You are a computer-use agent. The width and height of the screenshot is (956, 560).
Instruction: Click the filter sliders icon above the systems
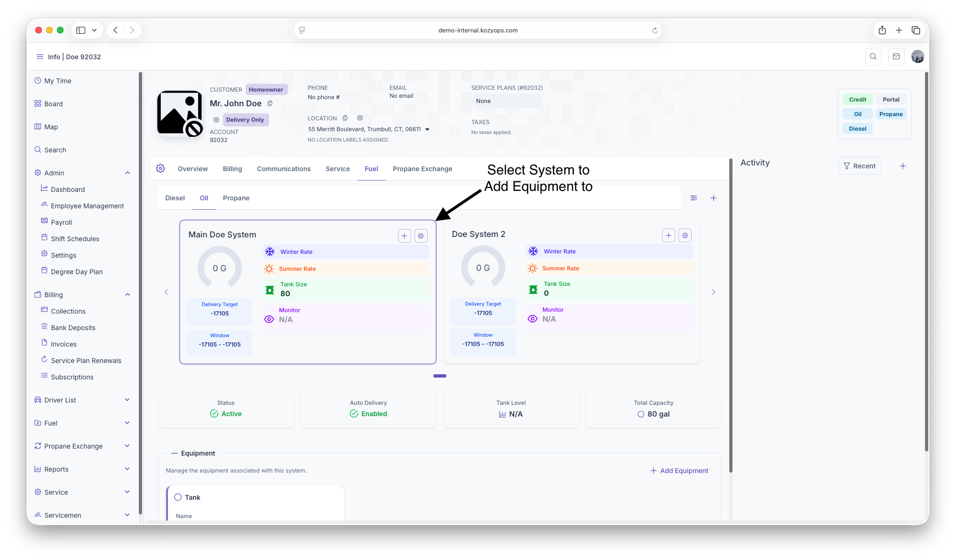click(x=693, y=198)
